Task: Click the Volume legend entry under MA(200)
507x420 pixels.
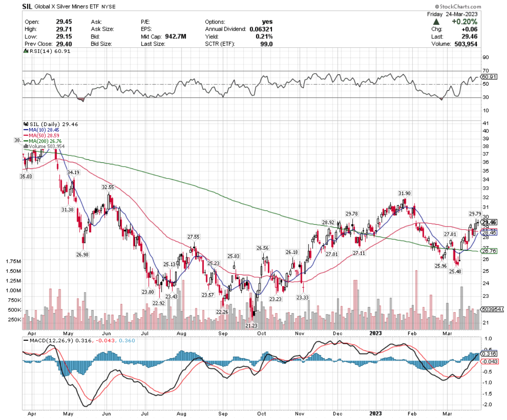Action: point(44,146)
